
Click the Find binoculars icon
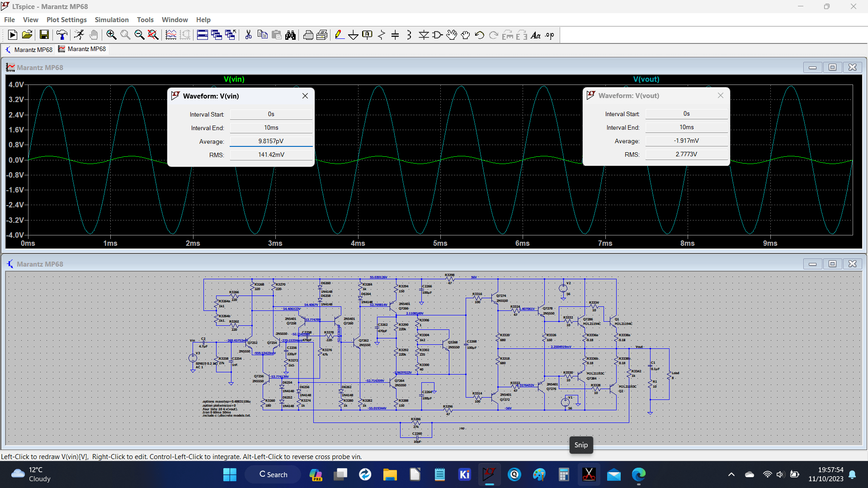[x=290, y=35]
